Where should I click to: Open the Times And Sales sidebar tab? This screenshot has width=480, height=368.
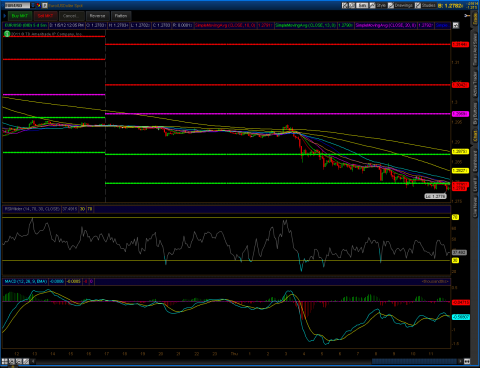[x=475, y=50]
